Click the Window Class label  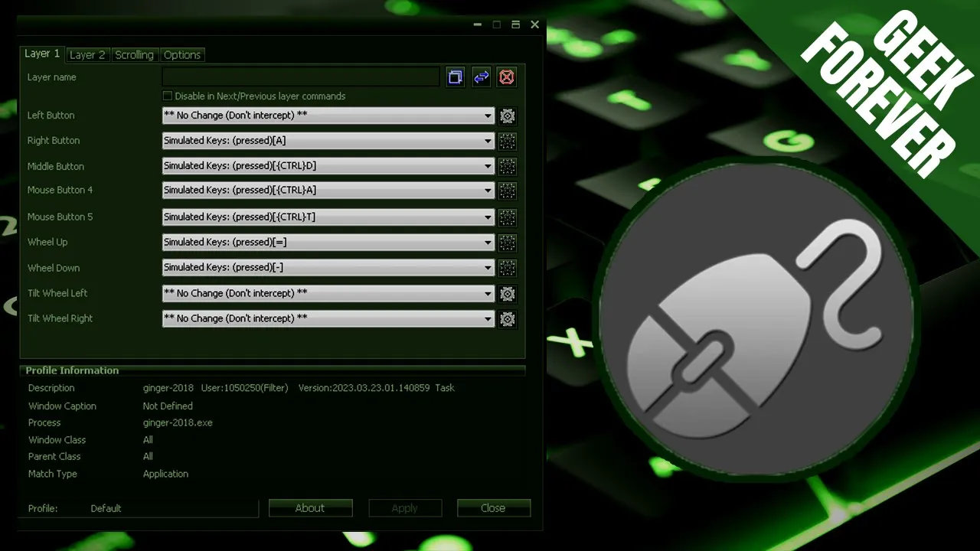click(57, 440)
